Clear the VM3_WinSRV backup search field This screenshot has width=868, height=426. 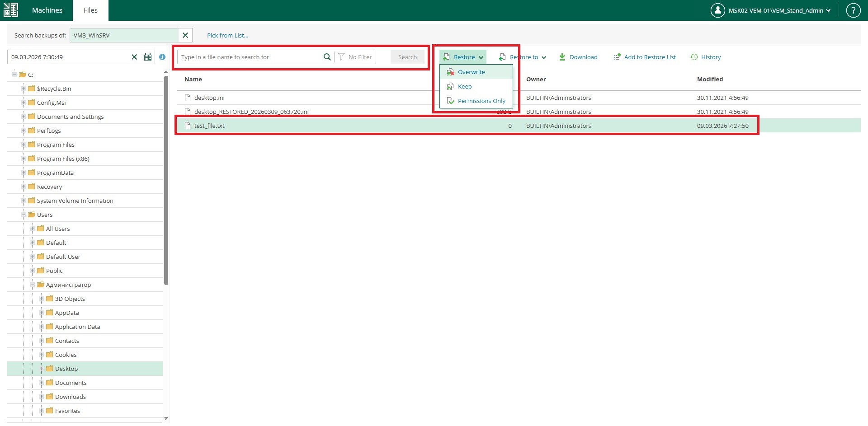point(185,35)
